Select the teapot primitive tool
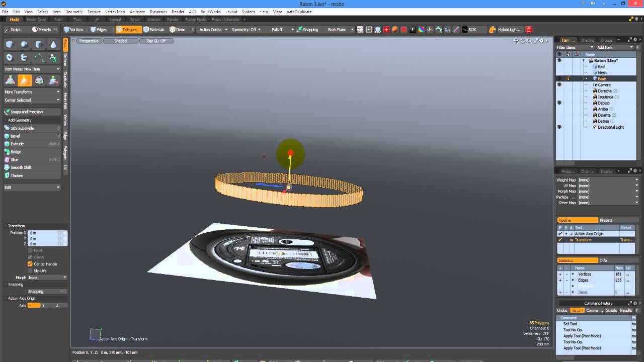This screenshot has width=644, height=362. coord(24,58)
